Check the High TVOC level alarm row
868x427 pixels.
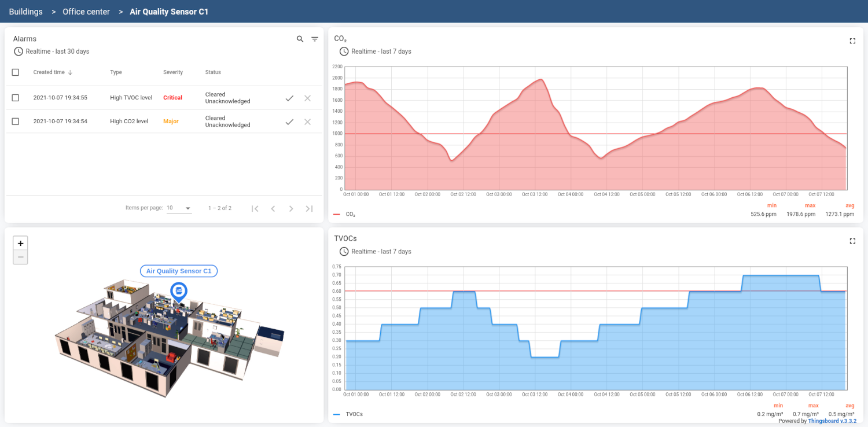(x=16, y=98)
